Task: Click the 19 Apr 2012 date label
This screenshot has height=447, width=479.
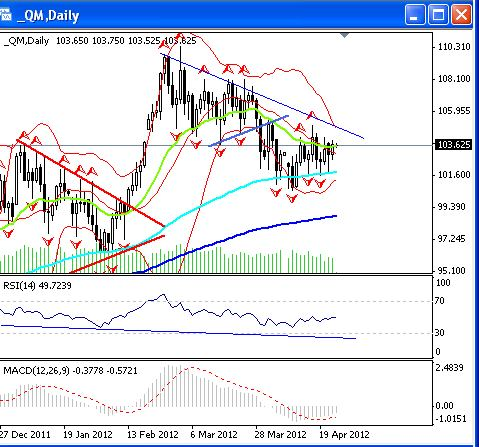Action: [x=344, y=435]
